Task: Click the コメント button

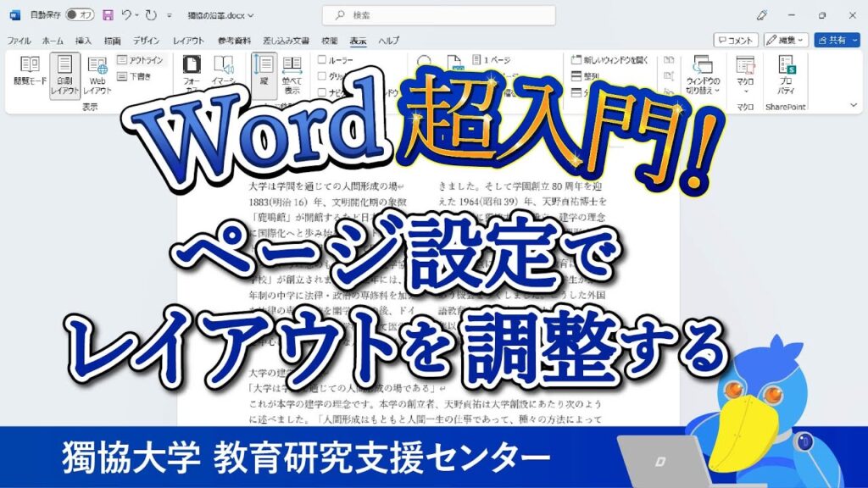Action: point(736,40)
